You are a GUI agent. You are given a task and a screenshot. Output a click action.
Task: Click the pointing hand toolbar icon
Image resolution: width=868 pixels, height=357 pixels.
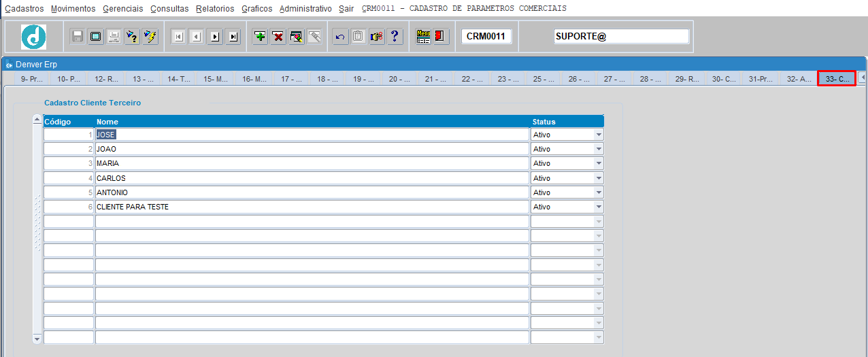(x=377, y=37)
